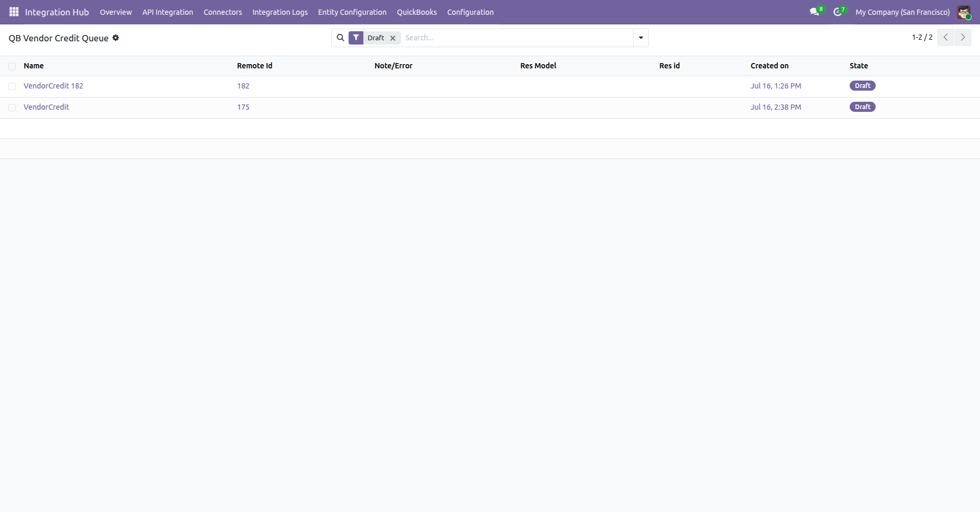Expand the search options dropdown arrow
This screenshot has width=980, height=512.
tap(641, 38)
